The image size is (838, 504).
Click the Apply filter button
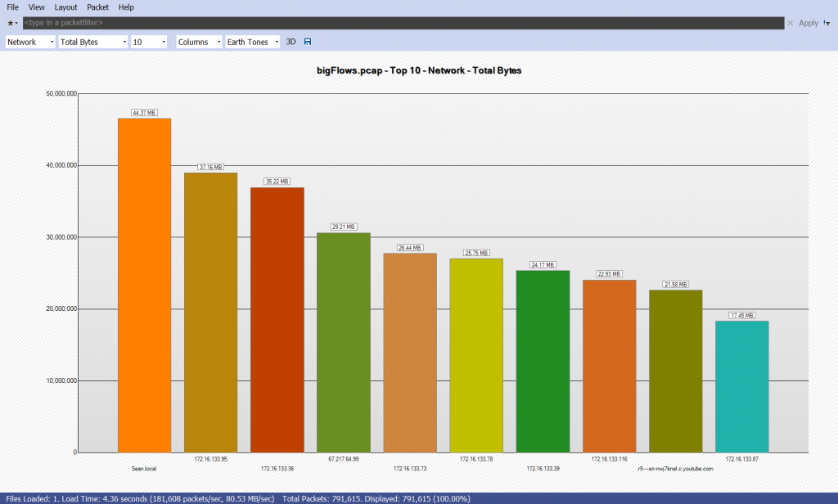809,23
